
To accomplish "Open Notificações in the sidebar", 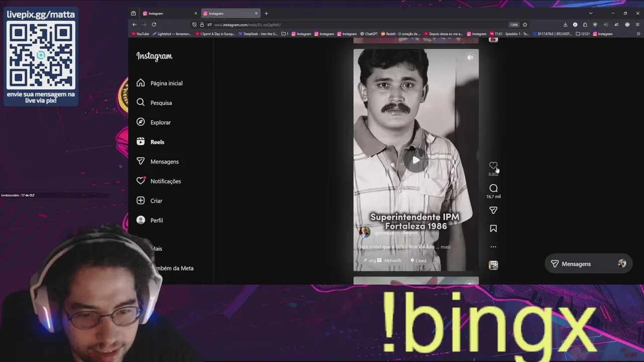I will pyautogui.click(x=158, y=181).
